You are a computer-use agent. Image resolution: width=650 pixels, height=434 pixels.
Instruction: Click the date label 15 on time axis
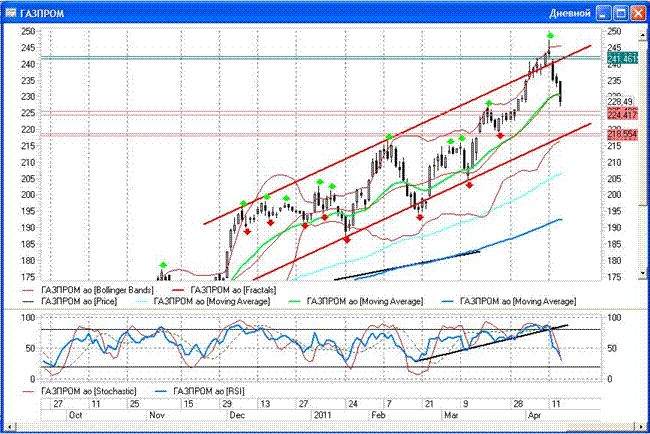(188, 404)
